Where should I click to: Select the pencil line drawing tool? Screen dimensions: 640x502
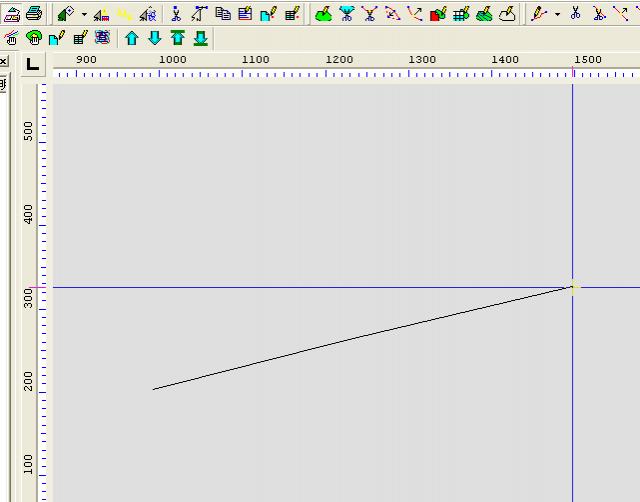tap(540, 13)
